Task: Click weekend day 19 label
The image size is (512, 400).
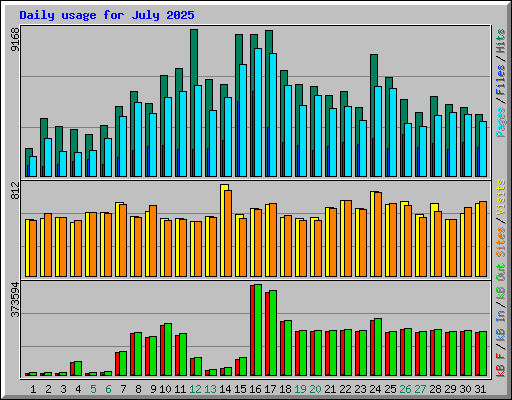Action: [x=300, y=389]
